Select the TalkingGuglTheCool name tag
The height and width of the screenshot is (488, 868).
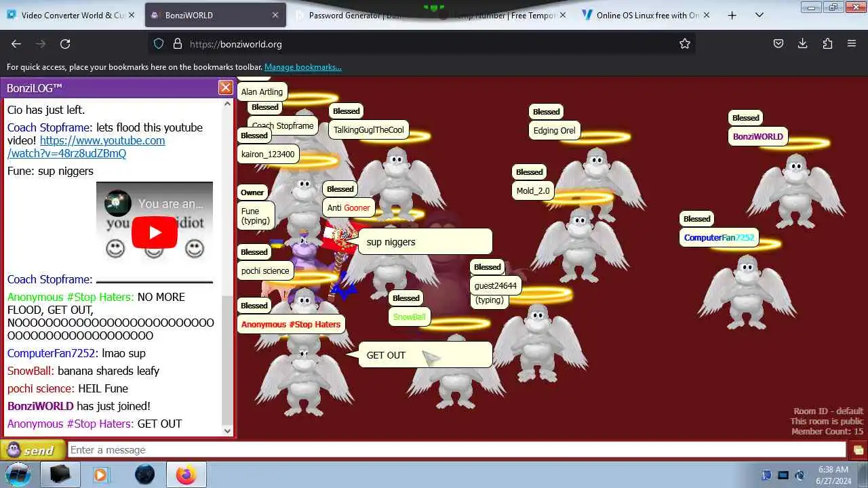click(369, 129)
